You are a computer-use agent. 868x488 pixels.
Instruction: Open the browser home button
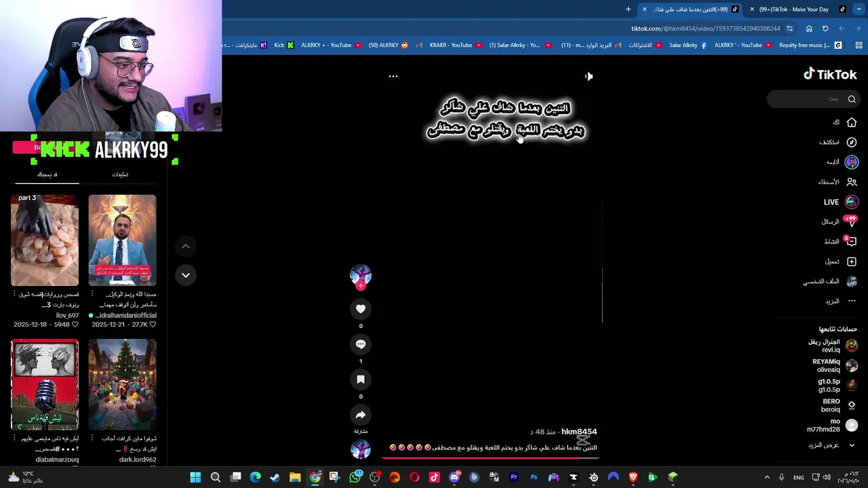point(809,28)
